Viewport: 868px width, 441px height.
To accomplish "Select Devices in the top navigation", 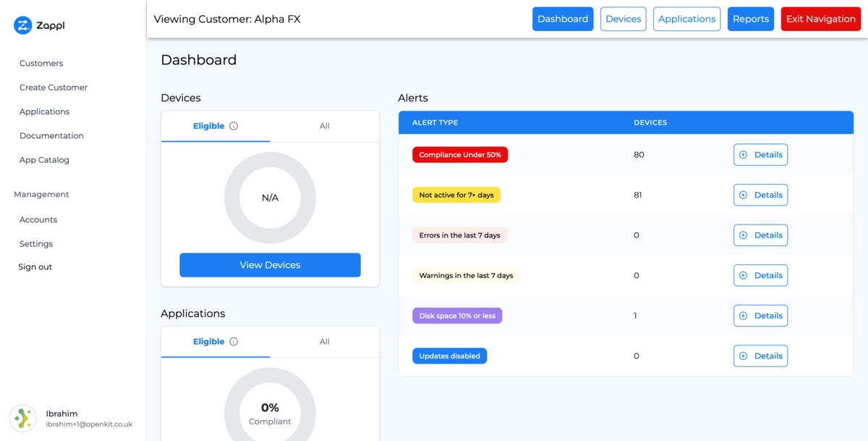I will [x=623, y=19].
